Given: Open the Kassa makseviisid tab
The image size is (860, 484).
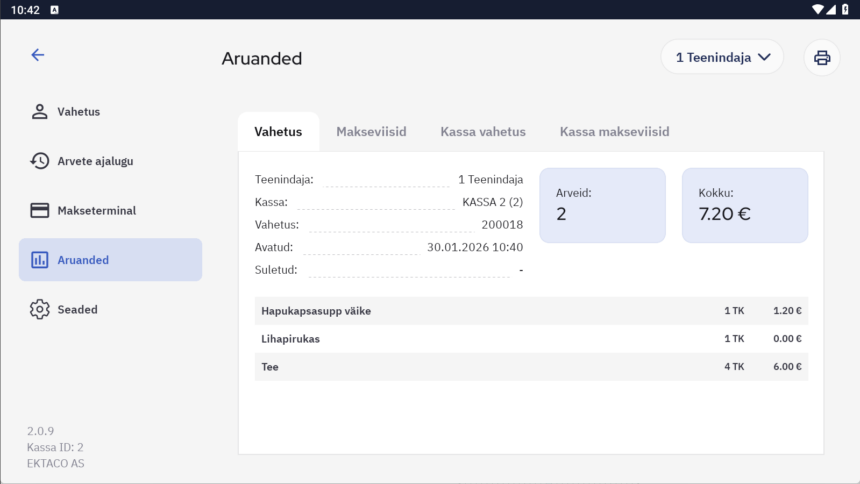Looking at the screenshot, I should [614, 132].
